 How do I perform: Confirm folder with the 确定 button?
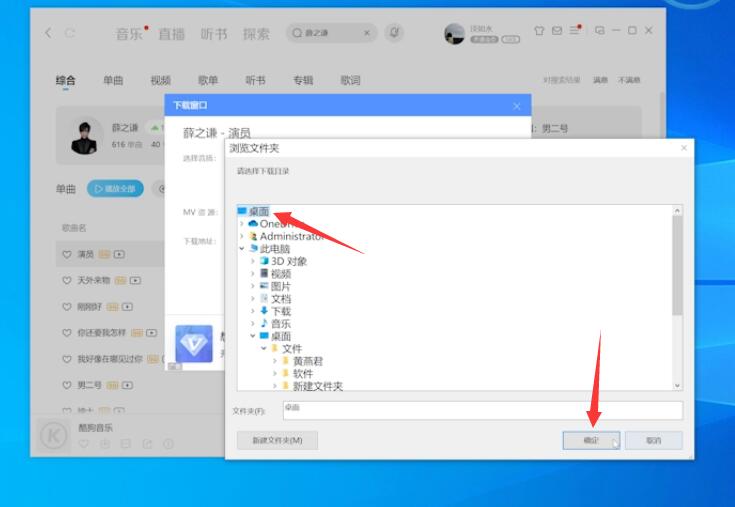click(591, 440)
